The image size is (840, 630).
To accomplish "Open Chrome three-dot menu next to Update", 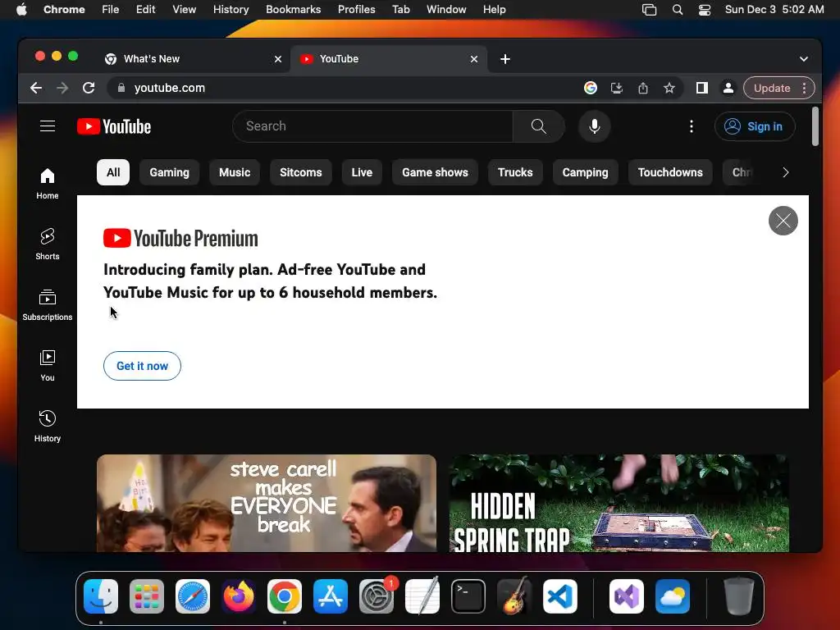I will (x=804, y=88).
